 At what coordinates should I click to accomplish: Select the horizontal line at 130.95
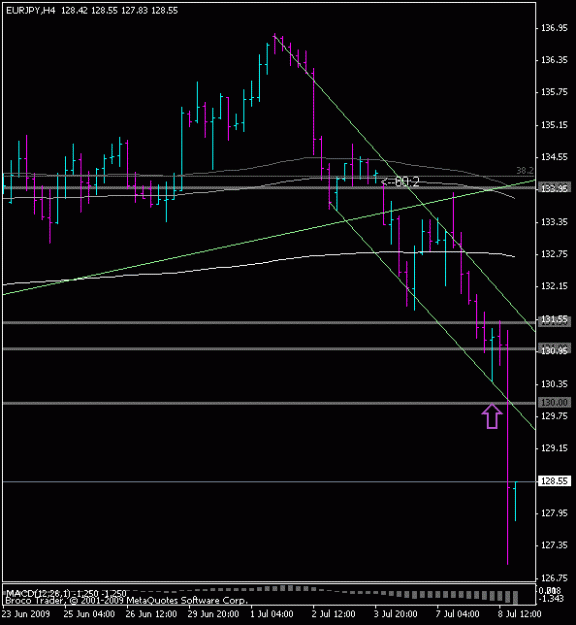pos(269,349)
